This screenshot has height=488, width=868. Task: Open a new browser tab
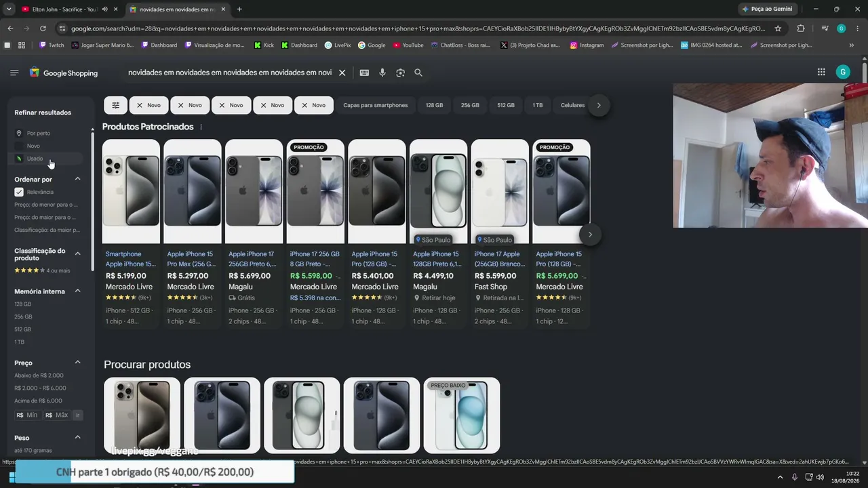click(239, 9)
